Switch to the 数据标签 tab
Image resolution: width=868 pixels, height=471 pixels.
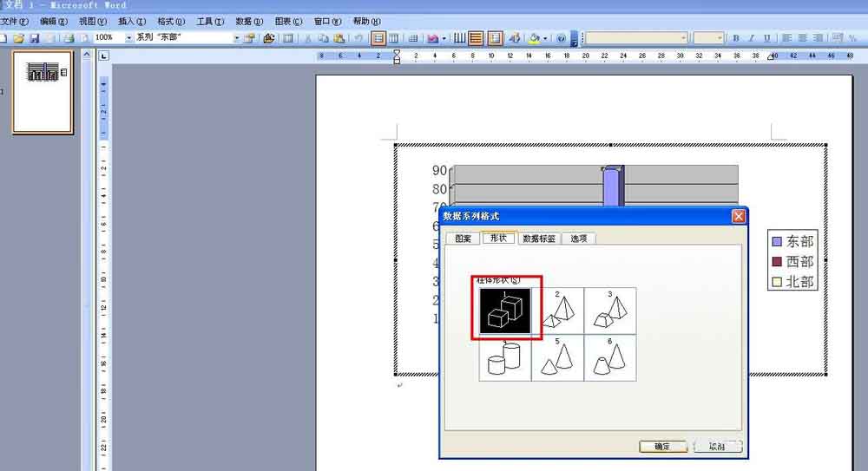539,239
